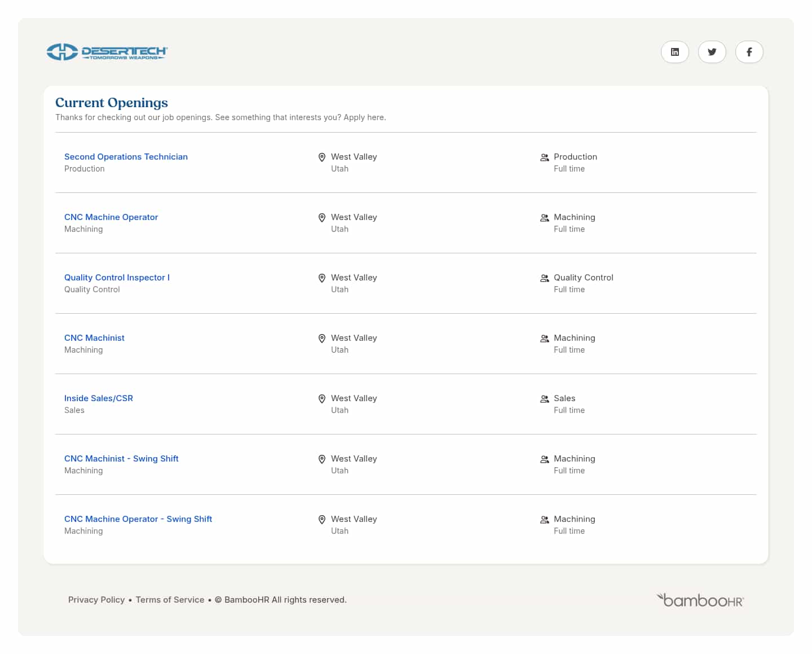The width and height of the screenshot is (812, 654).
Task: Click department icon beside Quality Control Full time
Action: point(545,278)
